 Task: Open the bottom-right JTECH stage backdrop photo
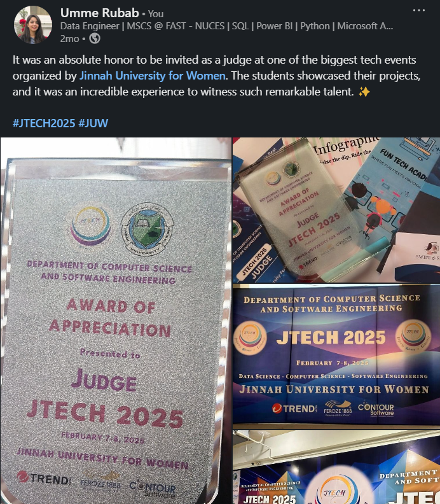(336, 466)
